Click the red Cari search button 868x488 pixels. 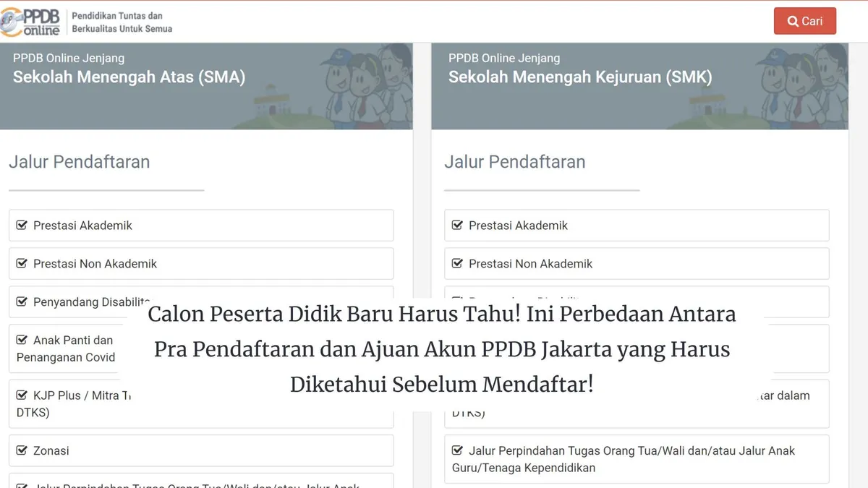point(804,21)
